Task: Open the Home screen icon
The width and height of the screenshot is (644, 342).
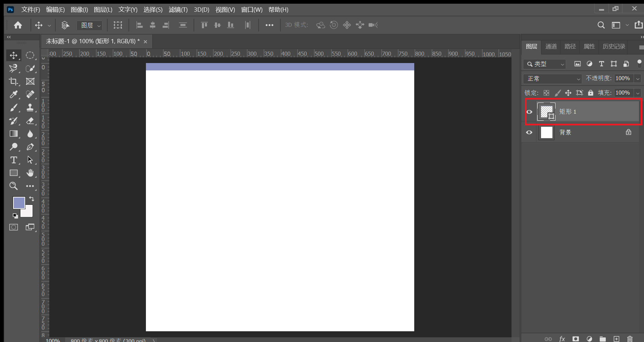Action: click(x=18, y=25)
